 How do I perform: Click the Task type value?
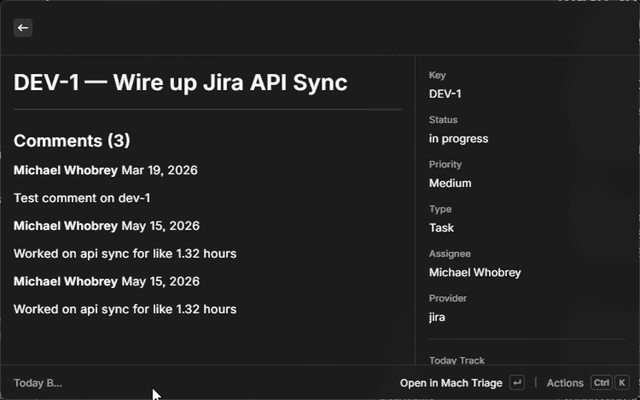click(x=441, y=228)
